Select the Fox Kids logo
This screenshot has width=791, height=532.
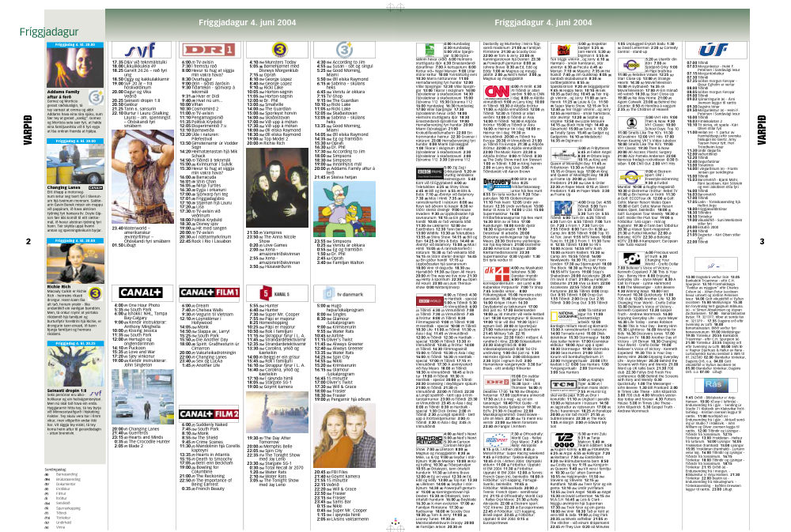(x=564, y=50)
